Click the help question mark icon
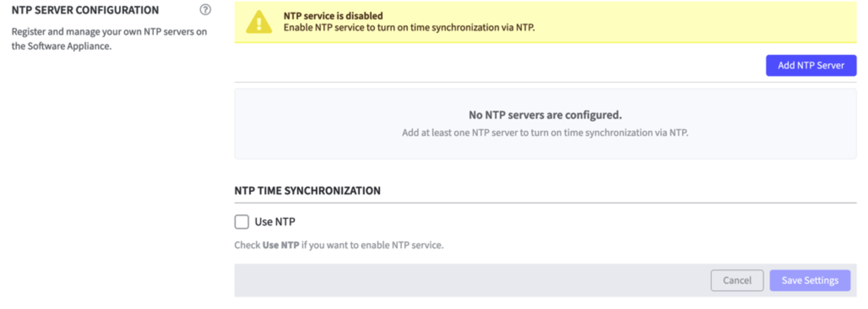Viewport: 868px width, 309px height. (x=205, y=10)
